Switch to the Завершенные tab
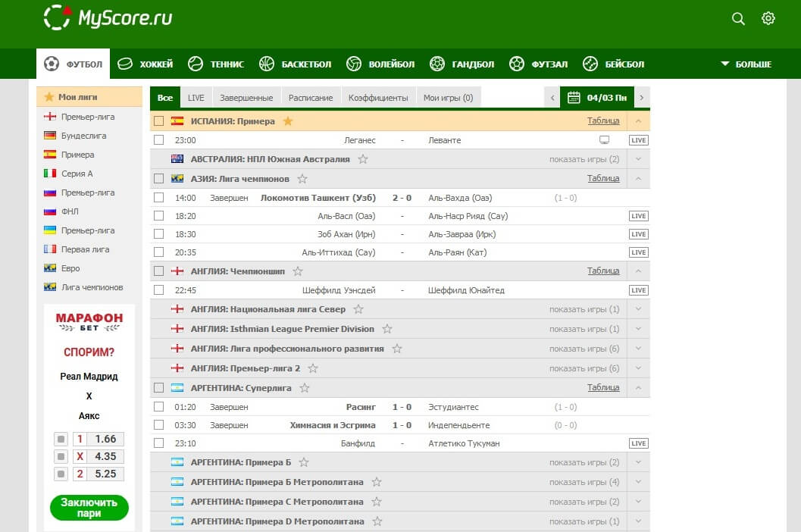This screenshot has height=532, width=801. [x=246, y=98]
